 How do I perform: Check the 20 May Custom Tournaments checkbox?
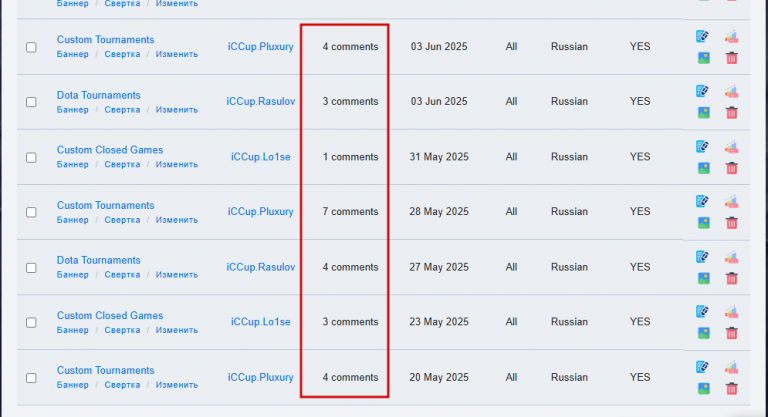[31, 378]
